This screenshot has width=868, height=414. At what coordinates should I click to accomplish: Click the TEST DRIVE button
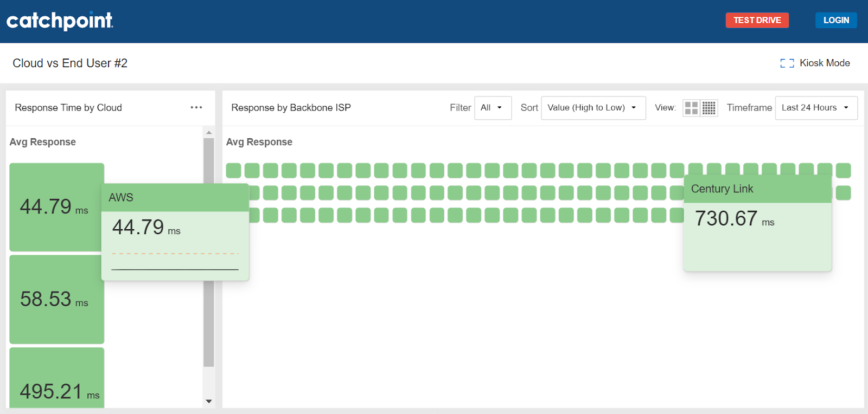click(757, 20)
